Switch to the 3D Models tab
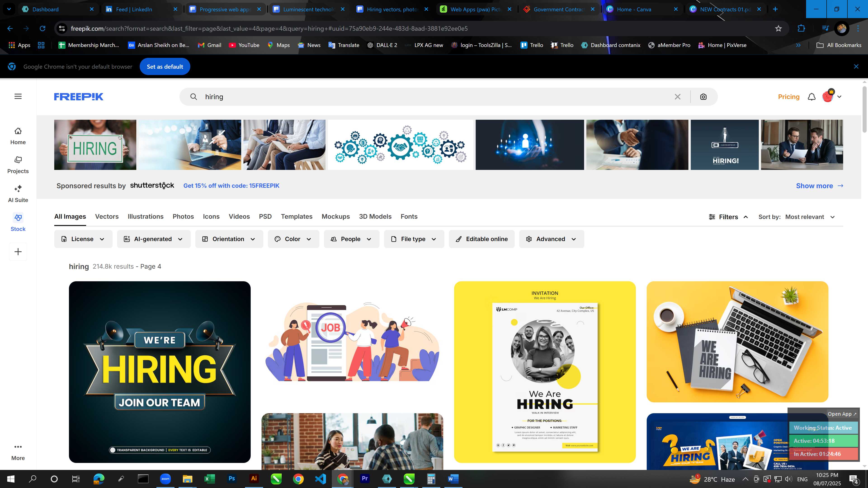The width and height of the screenshot is (868, 488). [375, 217]
